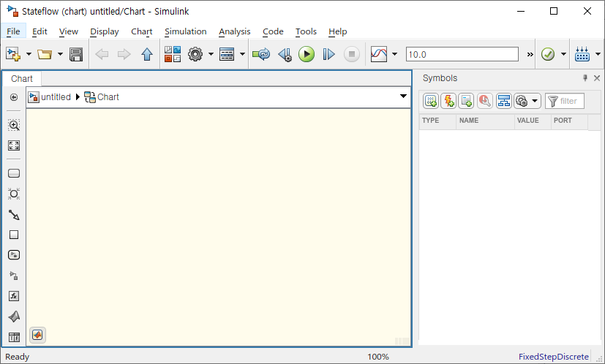Select the Junction tool in palette
The image size is (605, 364).
point(14,194)
